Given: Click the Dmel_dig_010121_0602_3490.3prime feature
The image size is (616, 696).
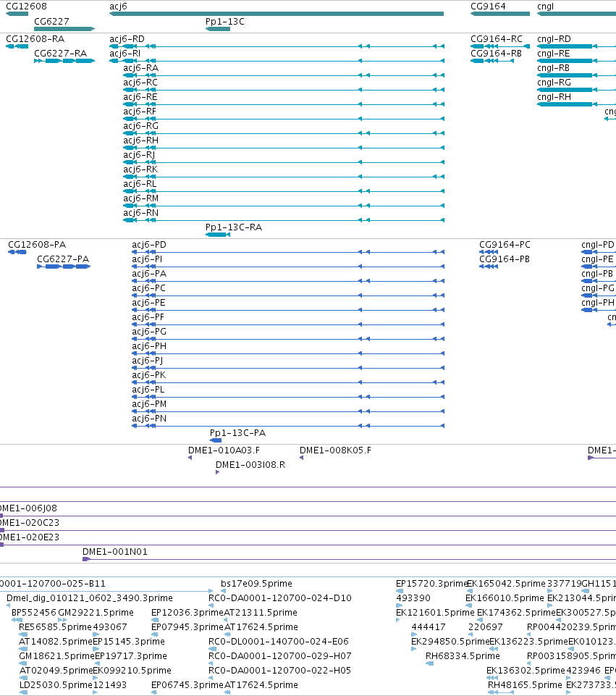Looking at the screenshot, I should (x=9, y=605).
